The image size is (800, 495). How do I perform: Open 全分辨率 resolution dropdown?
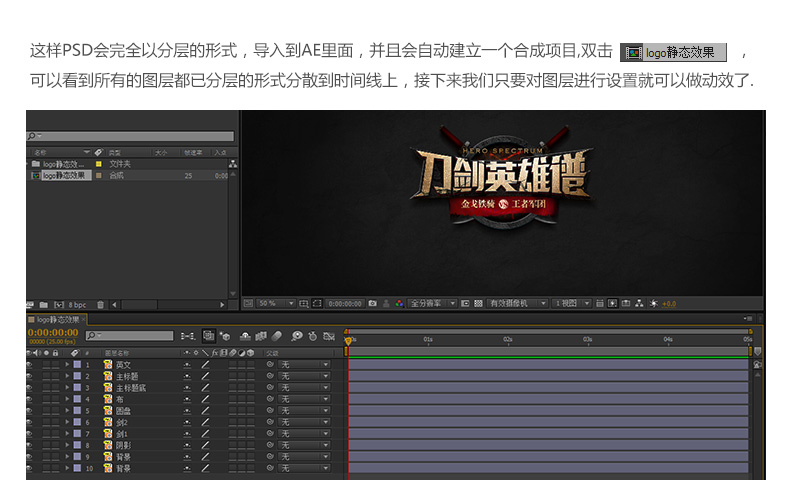tap(432, 303)
